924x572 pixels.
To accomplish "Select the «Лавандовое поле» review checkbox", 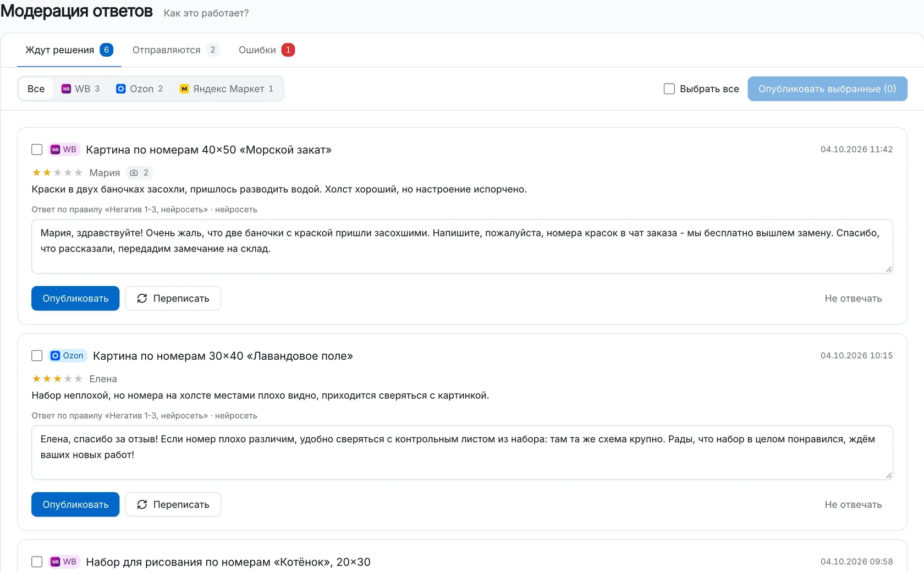I will tap(37, 356).
